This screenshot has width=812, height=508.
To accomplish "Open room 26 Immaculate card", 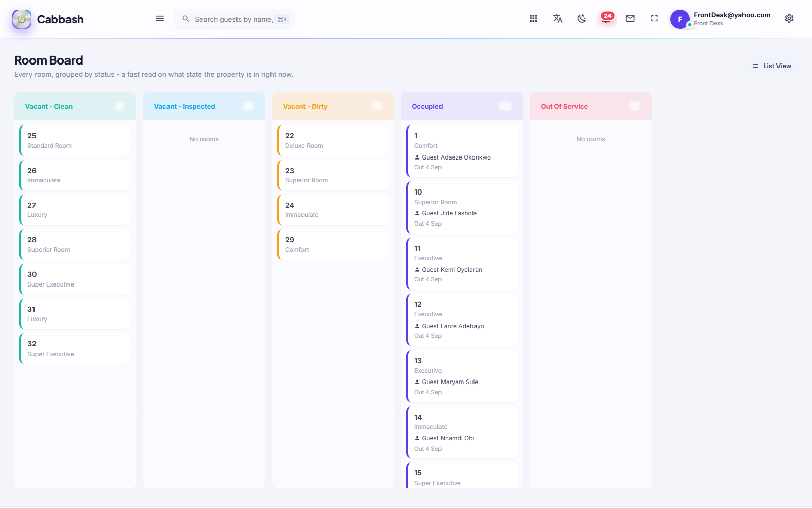I will [x=75, y=175].
